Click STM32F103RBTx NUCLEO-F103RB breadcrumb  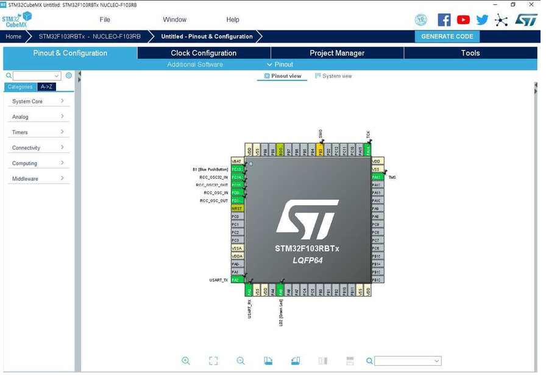90,37
